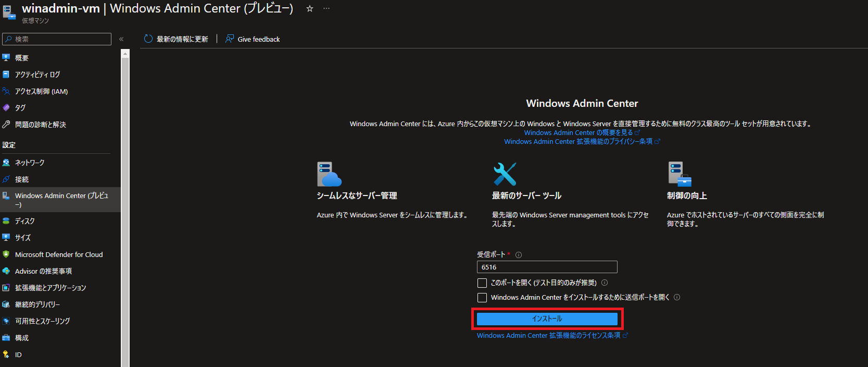
Task: Click the 受信ポート input field showing 6516
Action: point(547,267)
